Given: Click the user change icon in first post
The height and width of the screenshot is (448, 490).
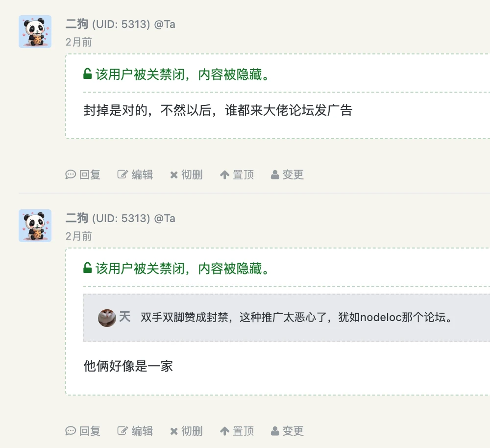Looking at the screenshot, I should (275, 174).
